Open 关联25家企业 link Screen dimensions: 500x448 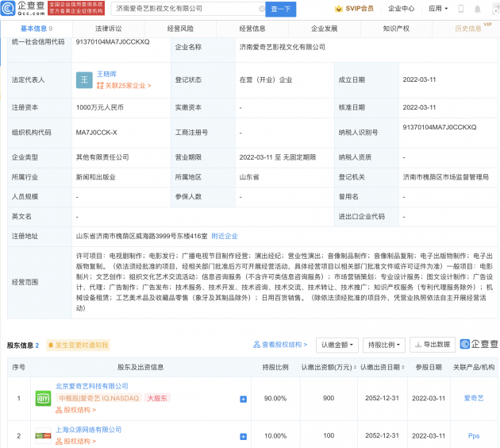pyautogui.click(x=124, y=86)
